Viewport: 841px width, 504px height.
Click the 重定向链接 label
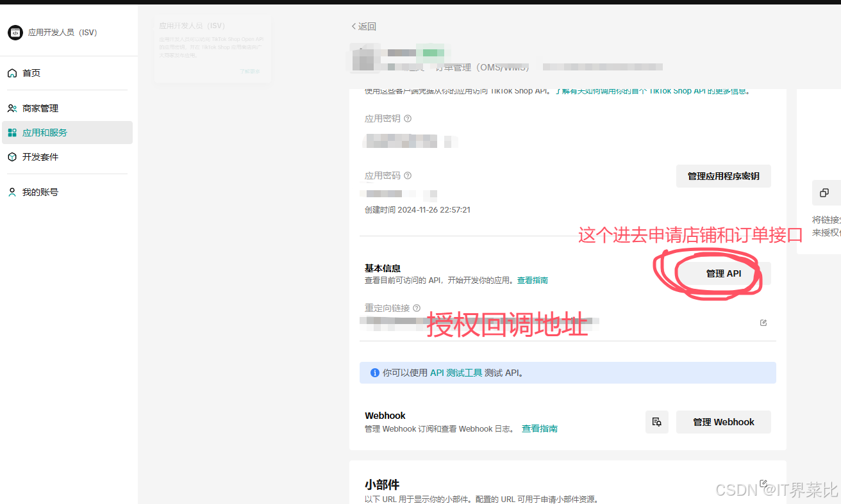tap(387, 308)
